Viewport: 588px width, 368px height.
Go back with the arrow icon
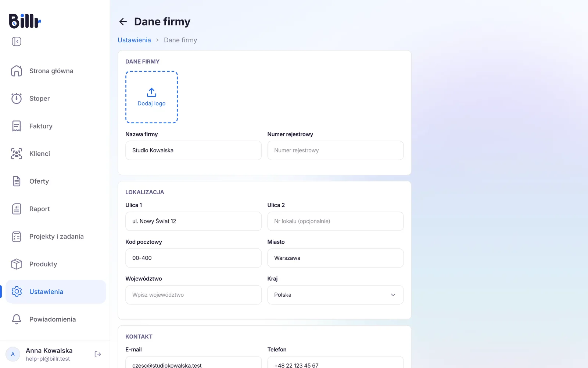(x=123, y=22)
